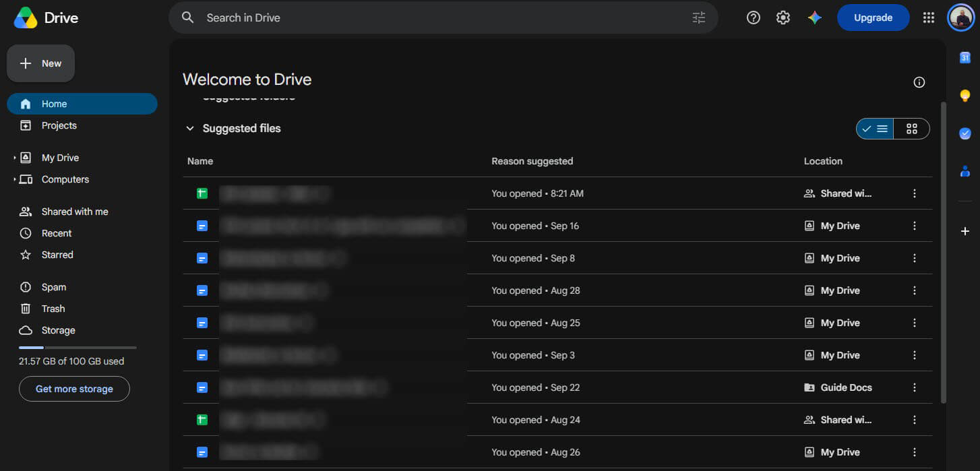Click the Name column header

[x=200, y=161]
